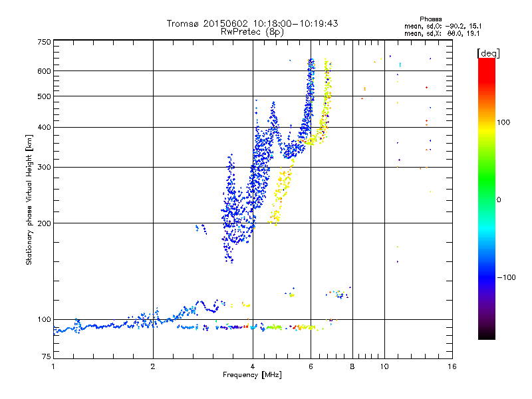Image resolution: width=532 pixels, height=399 pixels.
Task: Click the y-axis tick label '200'
Action: tap(44, 223)
